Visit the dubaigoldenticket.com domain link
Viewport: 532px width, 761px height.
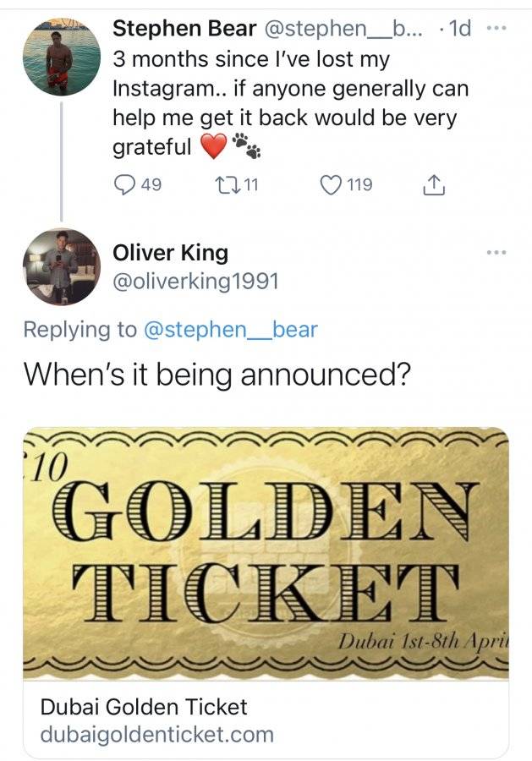pos(156,734)
